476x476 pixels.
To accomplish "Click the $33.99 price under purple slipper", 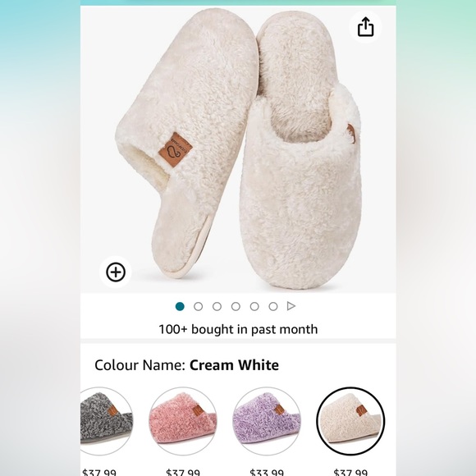I will (267, 473).
